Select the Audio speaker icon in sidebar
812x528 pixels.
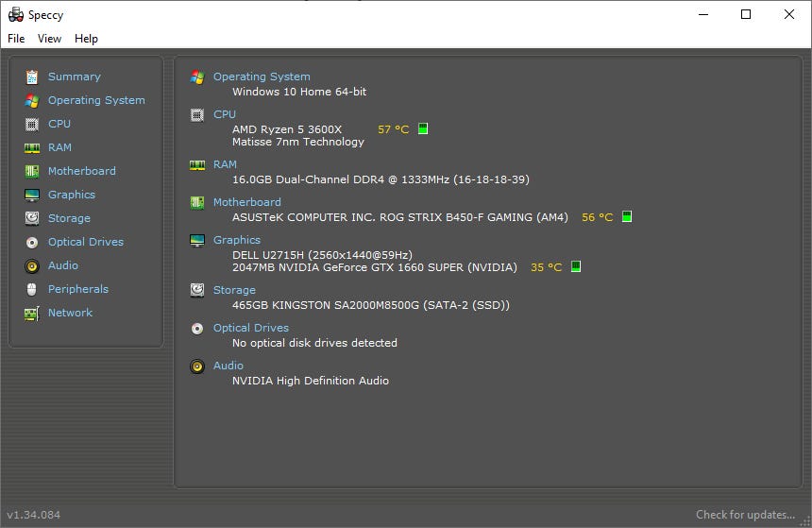coord(32,265)
